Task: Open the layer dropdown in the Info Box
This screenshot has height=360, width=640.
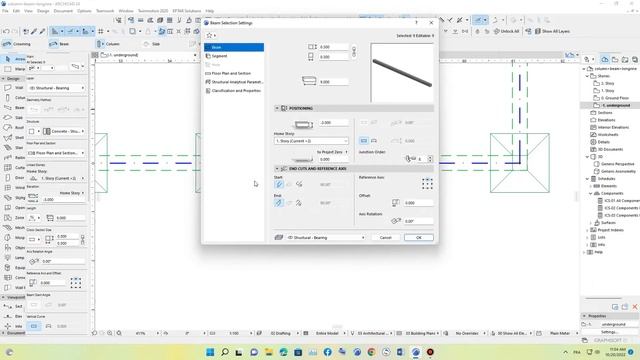Action: [56, 88]
